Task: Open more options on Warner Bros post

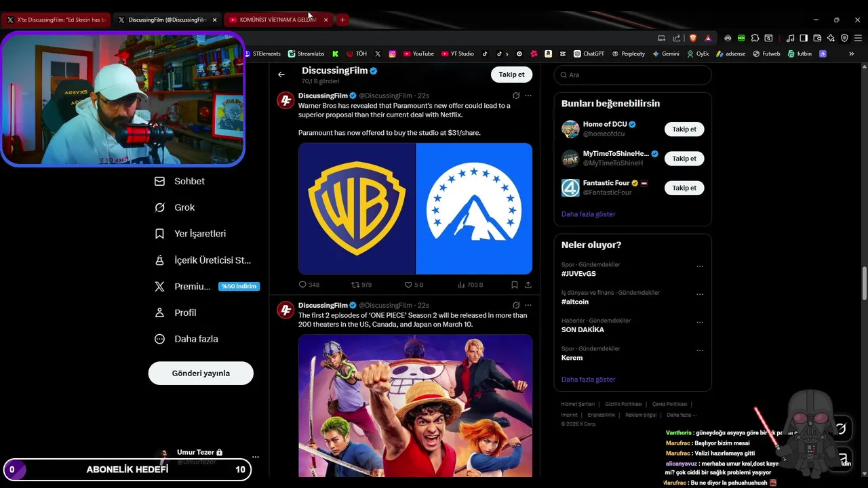Action: (x=528, y=96)
